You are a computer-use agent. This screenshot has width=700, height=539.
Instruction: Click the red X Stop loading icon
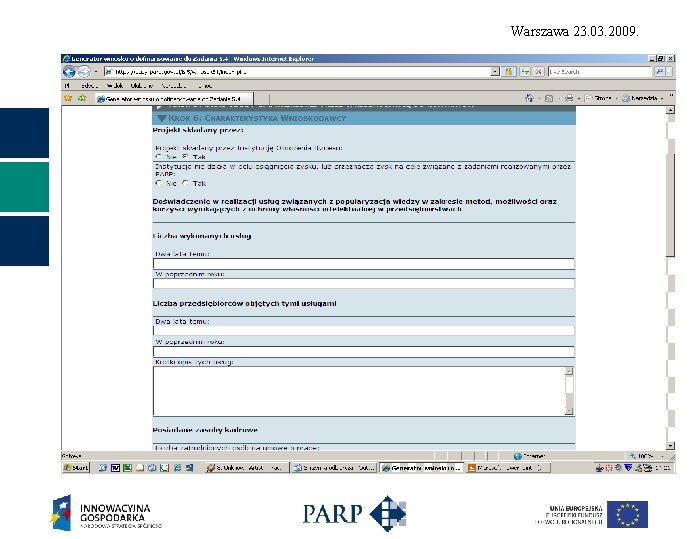[x=538, y=71]
